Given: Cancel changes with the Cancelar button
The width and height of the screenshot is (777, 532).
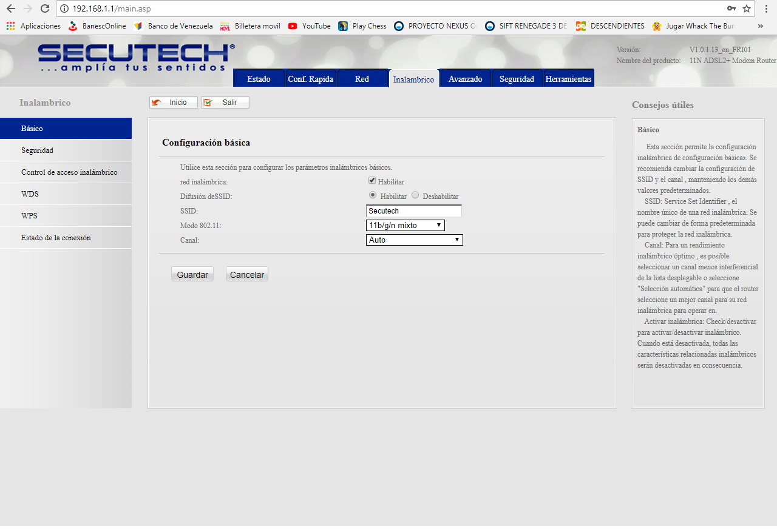Looking at the screenshot, I should click(x=246, y=274).
